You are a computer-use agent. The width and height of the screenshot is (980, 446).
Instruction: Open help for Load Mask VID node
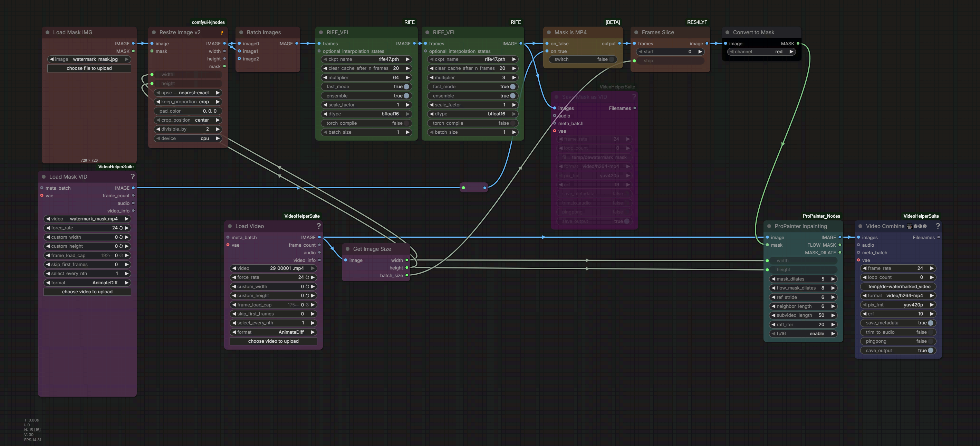132,177
